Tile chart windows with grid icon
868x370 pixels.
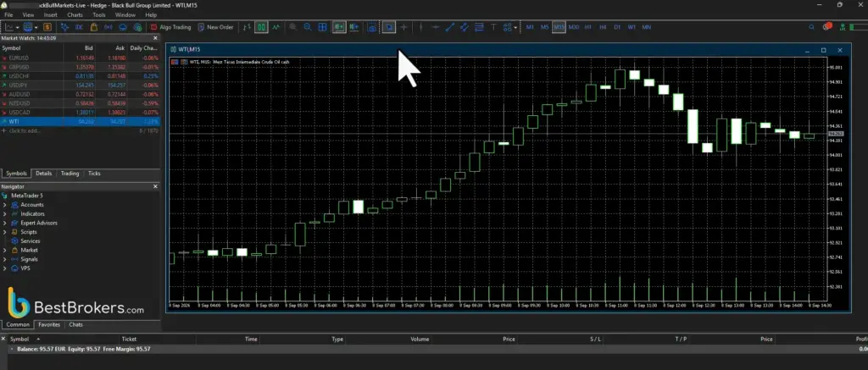322,27
